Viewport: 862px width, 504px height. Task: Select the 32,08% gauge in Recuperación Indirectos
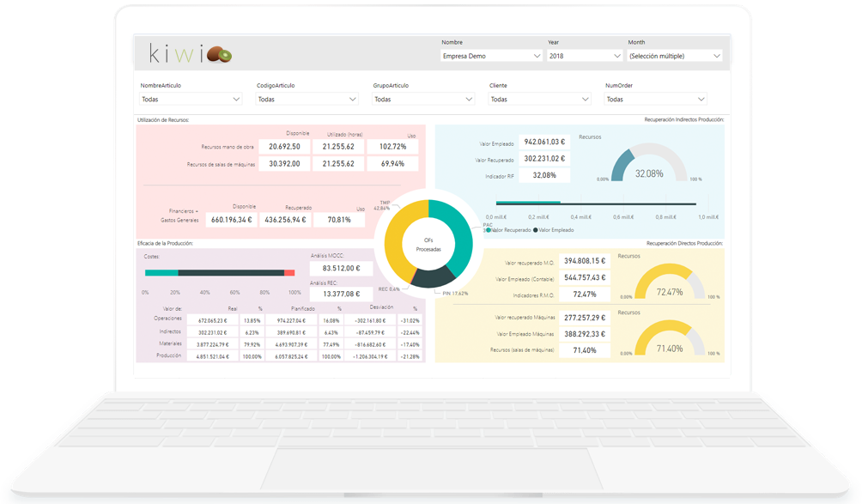649,162
